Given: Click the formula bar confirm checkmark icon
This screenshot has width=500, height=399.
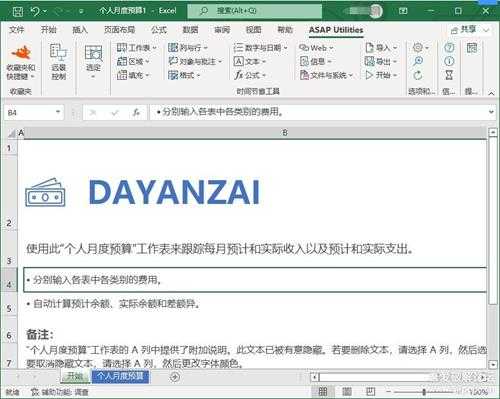Looking at the screenshot, I should point(115,113).
